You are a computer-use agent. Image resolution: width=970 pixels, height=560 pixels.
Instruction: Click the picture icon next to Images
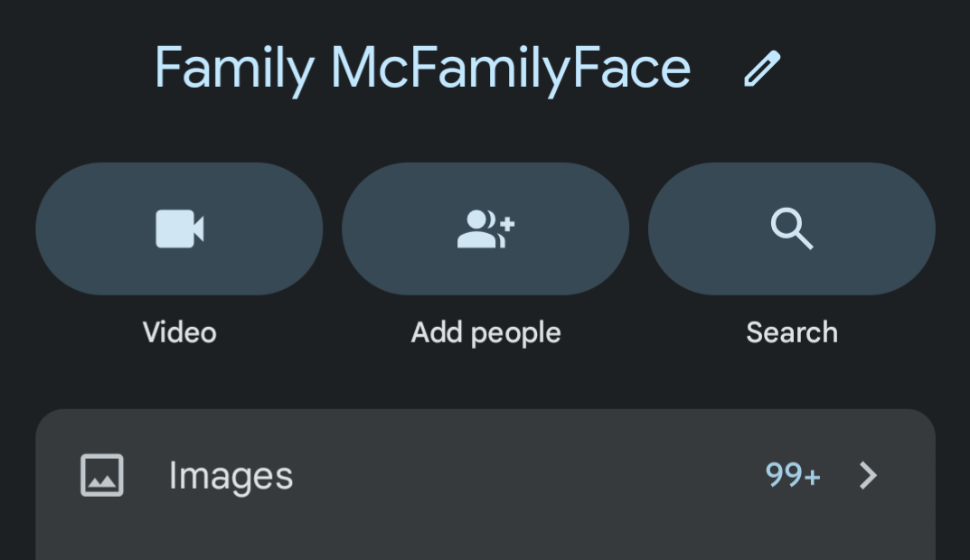[x=102, y=475]
